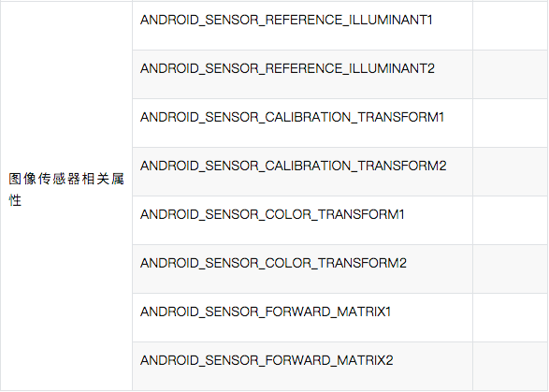Image resolution: width=549 pixels, height=392 pixels.
Task: Select the ANDROID_SENSOR_CALIBRATION_TRANSFORM2 row text
Action: [294, 166]
